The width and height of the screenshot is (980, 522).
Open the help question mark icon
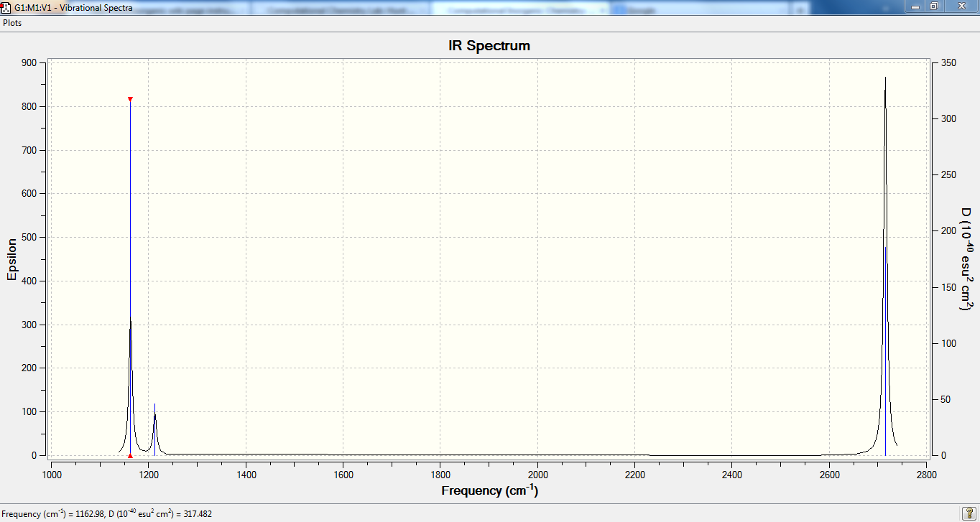[968, 513]
